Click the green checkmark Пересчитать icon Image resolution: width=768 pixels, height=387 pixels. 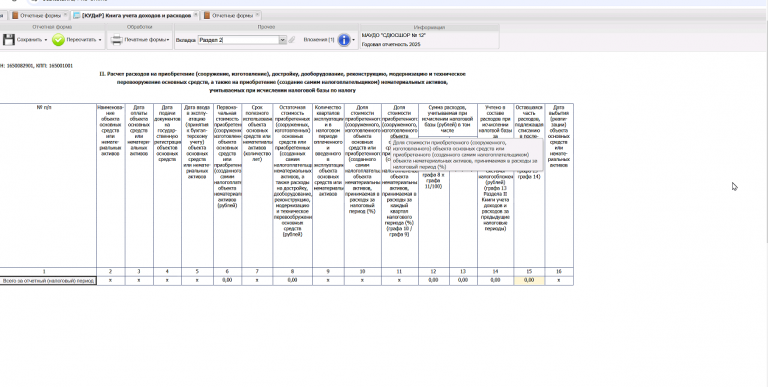coord(58,40)
